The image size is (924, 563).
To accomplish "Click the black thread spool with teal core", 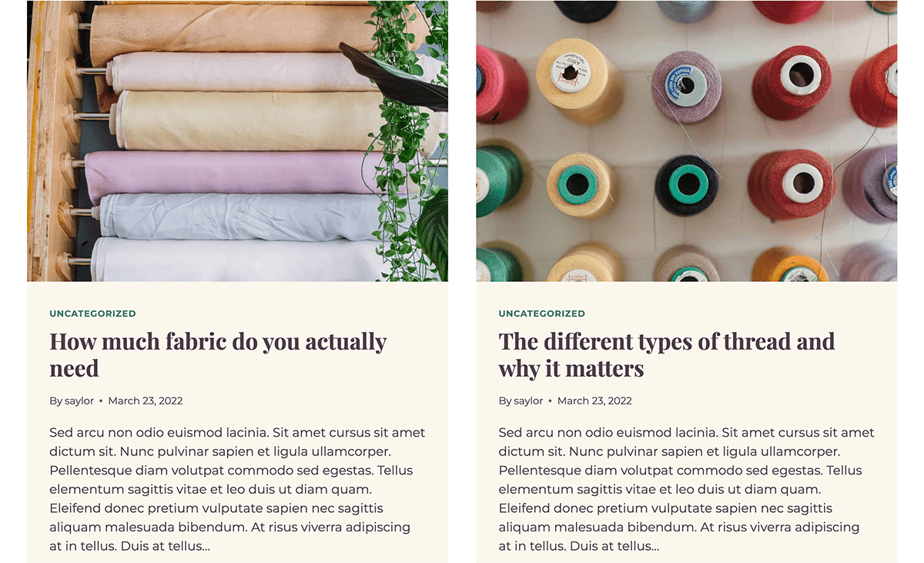I will pos(687,185).
